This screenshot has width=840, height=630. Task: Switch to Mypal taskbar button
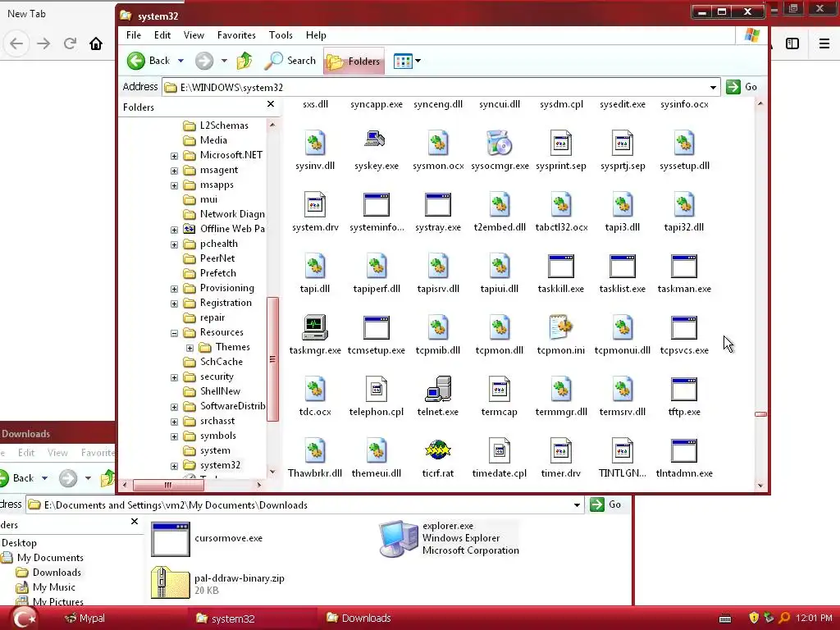[84, 619]
